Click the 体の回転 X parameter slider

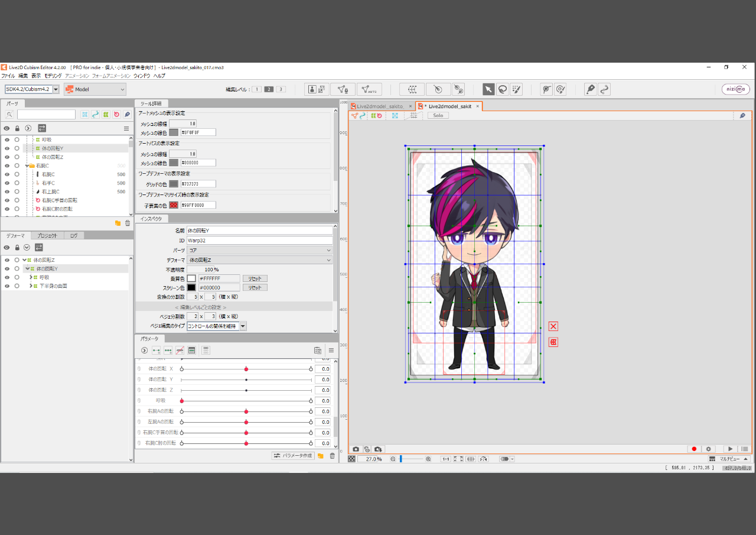click(x=246, y=369)
